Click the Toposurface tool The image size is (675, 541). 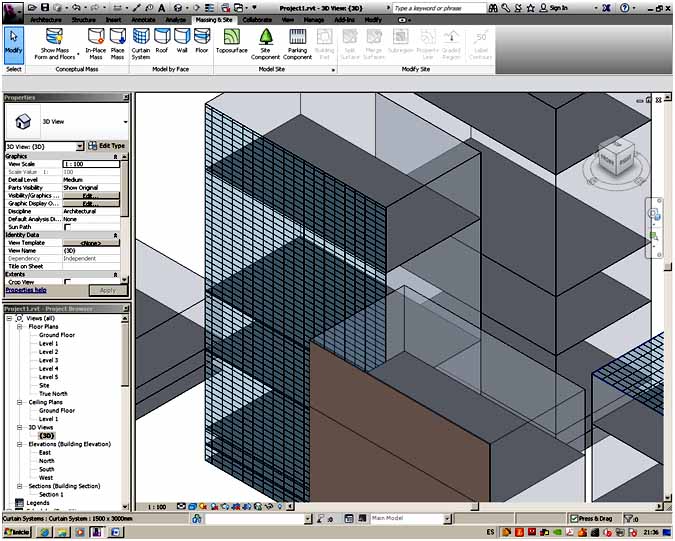231,44
